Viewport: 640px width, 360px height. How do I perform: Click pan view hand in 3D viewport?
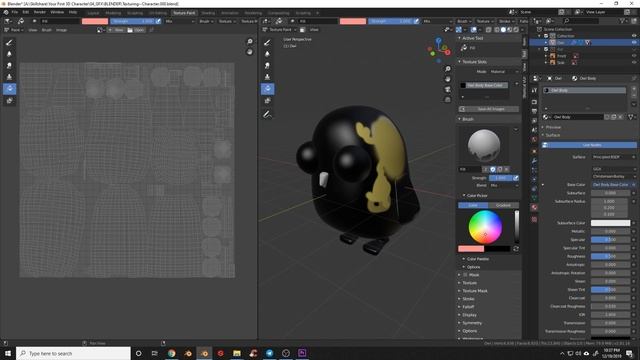448,79
